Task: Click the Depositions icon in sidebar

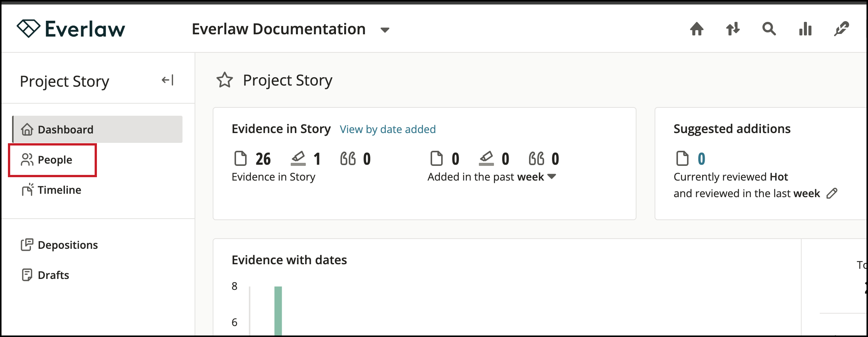Action: 27,245
